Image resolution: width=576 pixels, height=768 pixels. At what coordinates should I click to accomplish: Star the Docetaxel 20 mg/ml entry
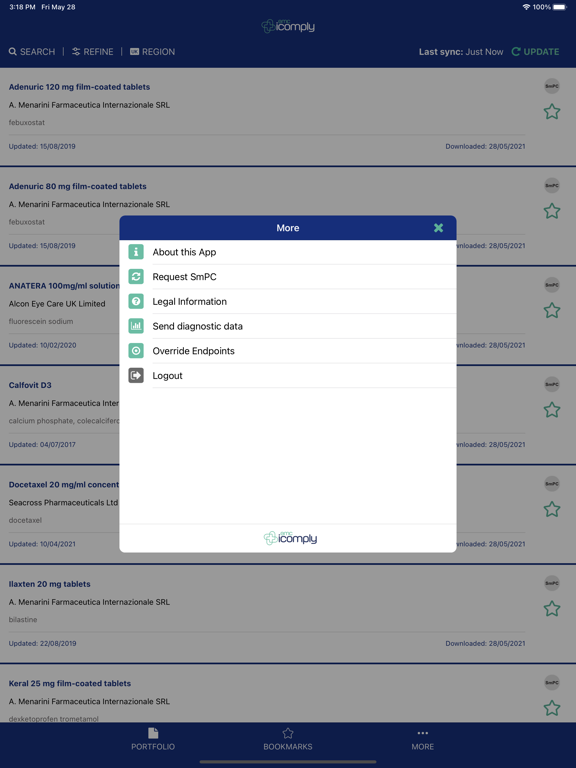coord(552,509)
